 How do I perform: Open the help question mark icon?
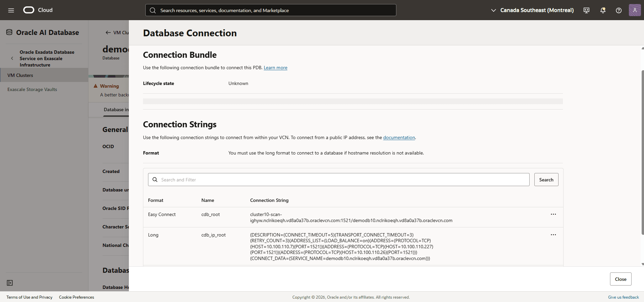point(618,10)
